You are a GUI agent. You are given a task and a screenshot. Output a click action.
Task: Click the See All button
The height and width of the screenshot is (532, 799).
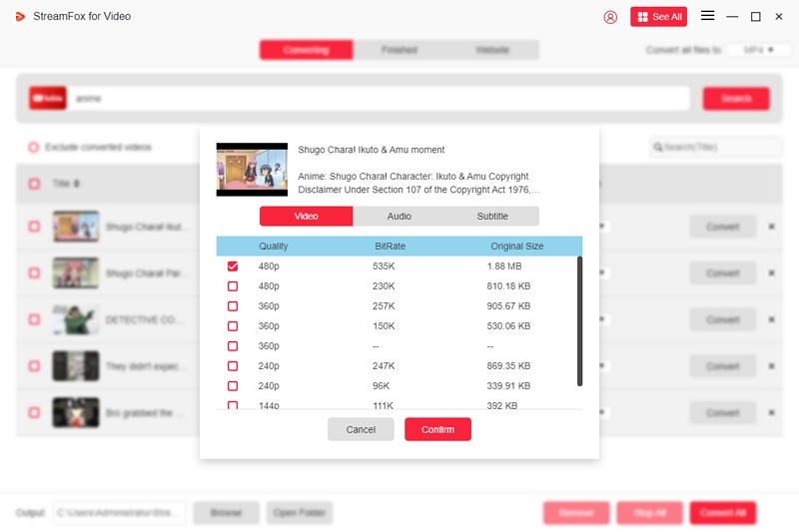[x=658, y=17]
